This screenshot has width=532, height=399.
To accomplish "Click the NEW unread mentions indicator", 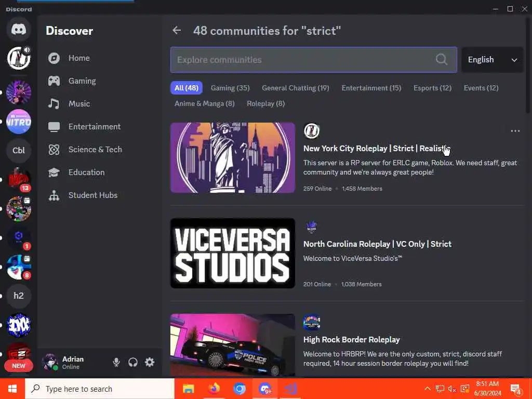I will click(x=19, y=366).
